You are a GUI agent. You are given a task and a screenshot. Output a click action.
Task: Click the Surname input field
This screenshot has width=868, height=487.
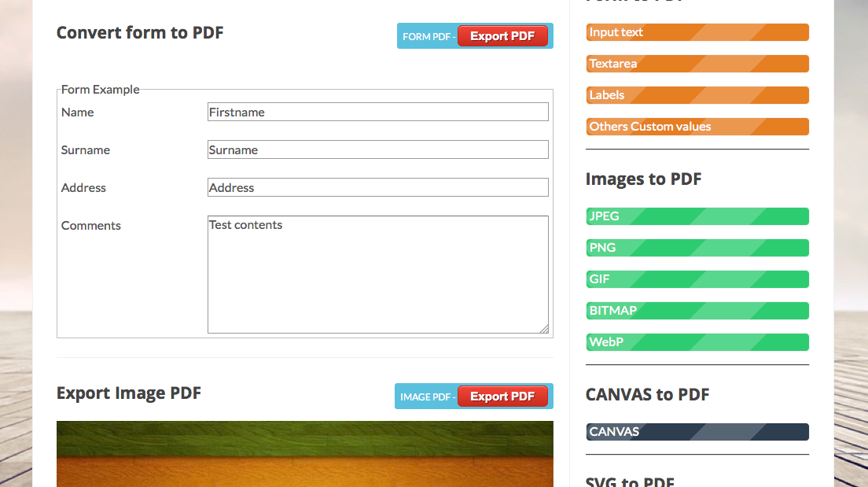[x=377, y=149]
